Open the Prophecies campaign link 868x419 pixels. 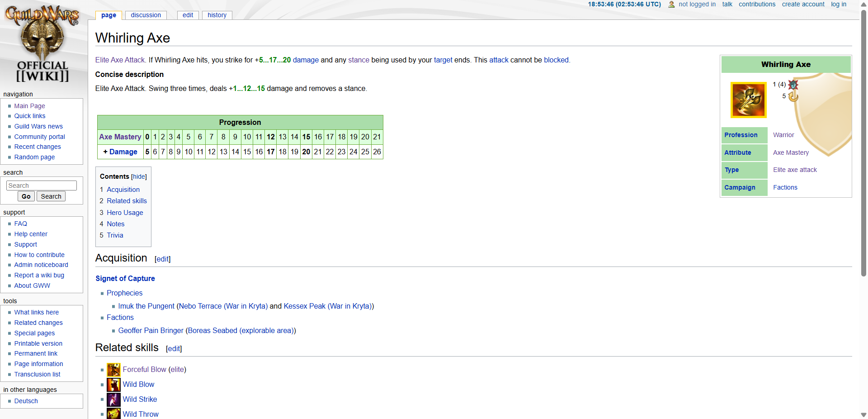tap(124, 293)
